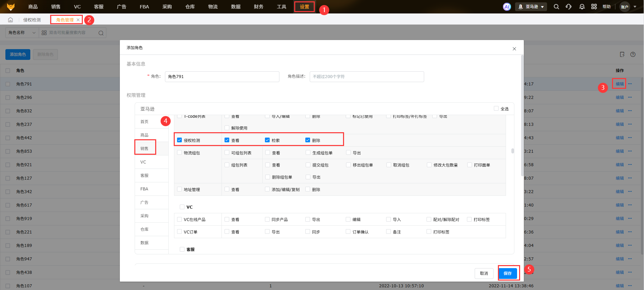Open the global search magnifier icon
Image resolution: width=644 pixels, height=290 pixels.
556,7
